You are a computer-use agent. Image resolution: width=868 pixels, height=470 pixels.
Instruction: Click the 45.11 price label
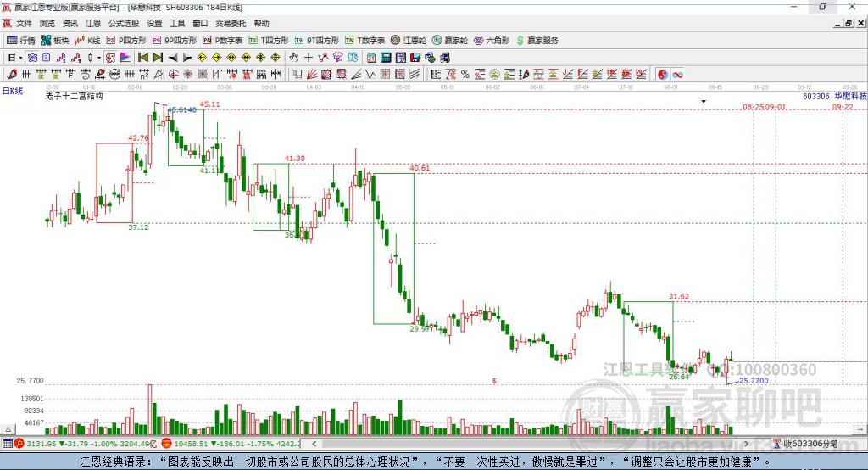point(210,104)
